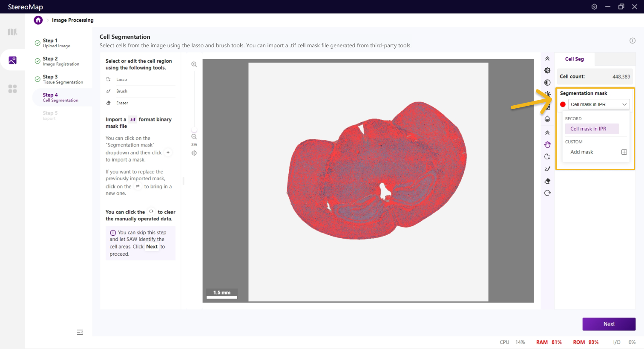Open the Segmentation mask dropdown
The width and height of the screenshot is (644, 349).
coord(598,104)
